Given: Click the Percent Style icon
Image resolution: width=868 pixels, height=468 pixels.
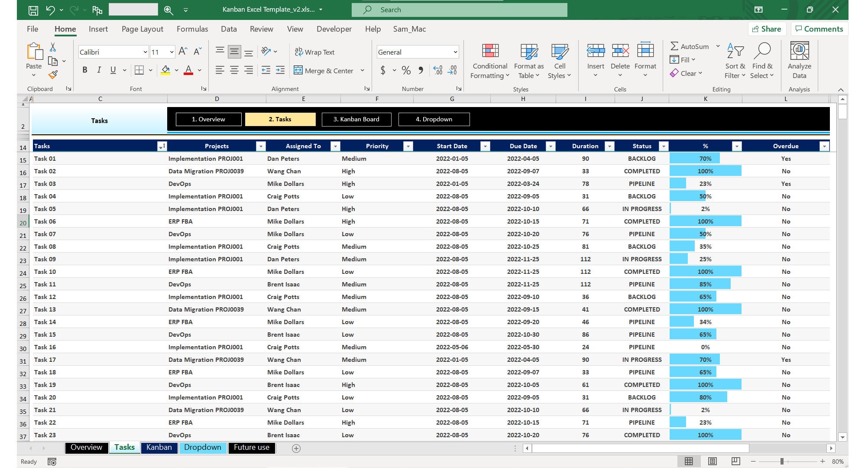Looking at the screenshot, I should [x=405, y=70].
